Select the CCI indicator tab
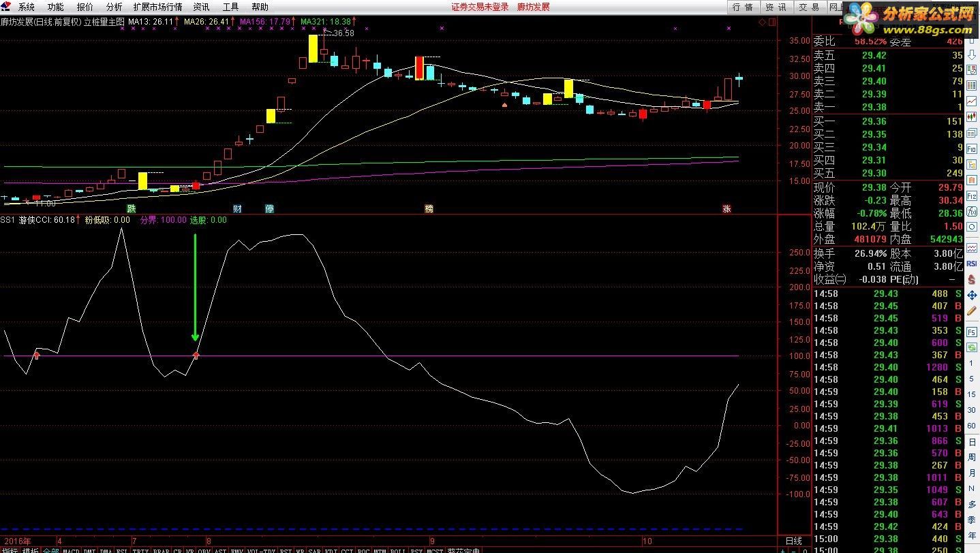 347,548
